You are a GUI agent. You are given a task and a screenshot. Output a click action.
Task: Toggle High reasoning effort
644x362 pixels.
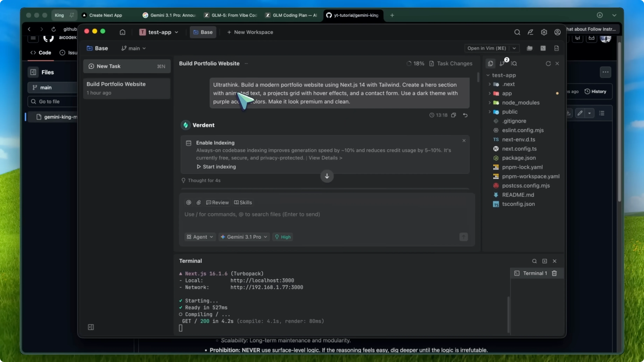point(283,237)
